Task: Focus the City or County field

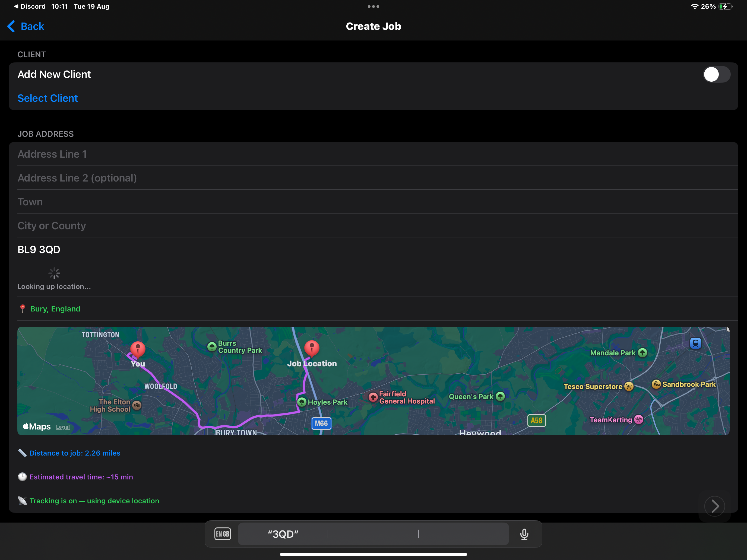Action: (x=373, y=225)
